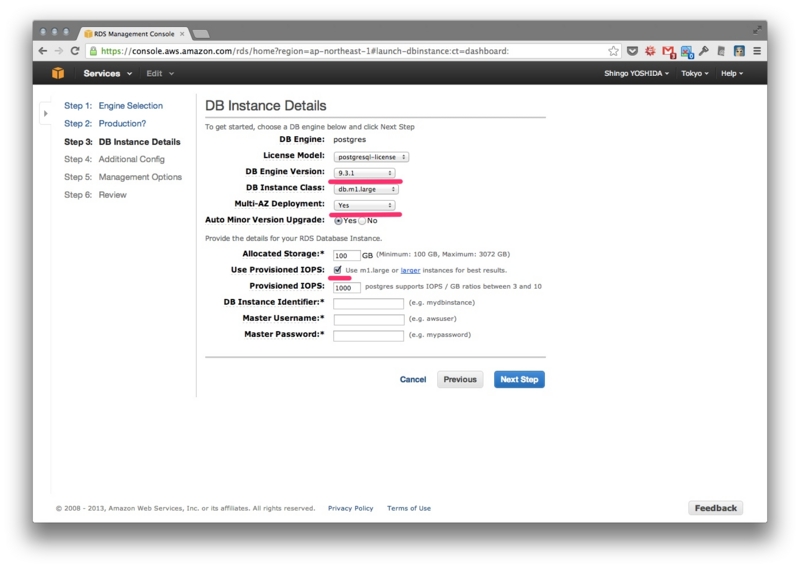Click the browser address bar URL
The width and height of the screenshot is (800, 568).
(x=305, y=51)
